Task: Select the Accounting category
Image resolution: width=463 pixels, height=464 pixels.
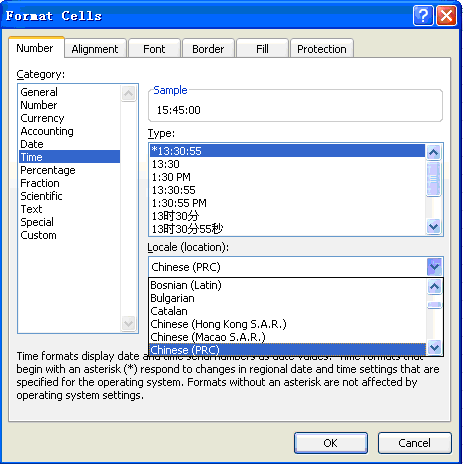Action: 69,131
